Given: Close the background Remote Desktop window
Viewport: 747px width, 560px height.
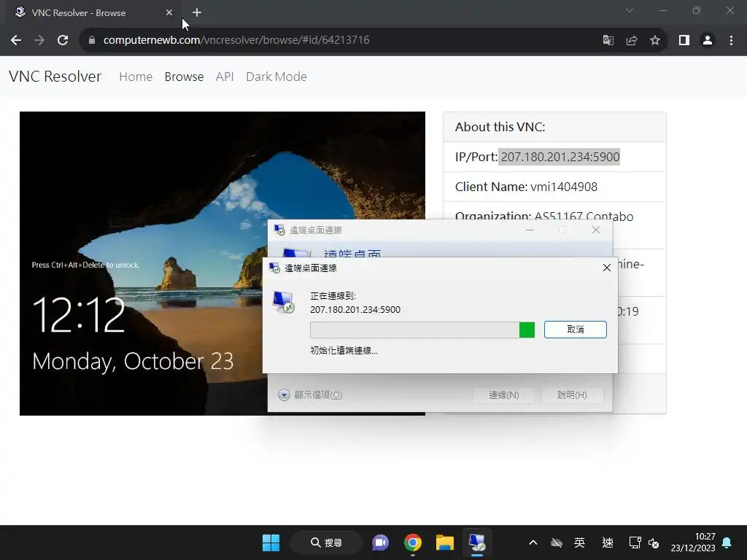Looking at the screenshot, I should click(x=595, y=230).
